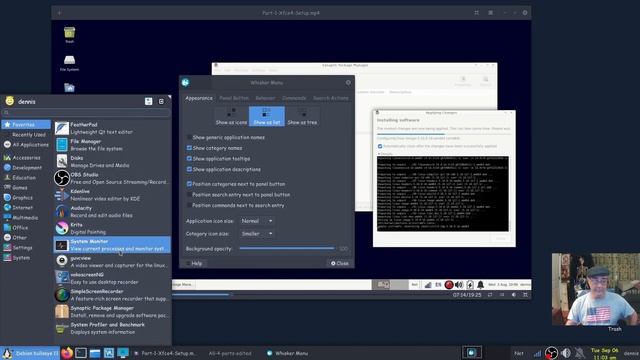Click Help button in Whisker Menu dialog

pos(194,263)
